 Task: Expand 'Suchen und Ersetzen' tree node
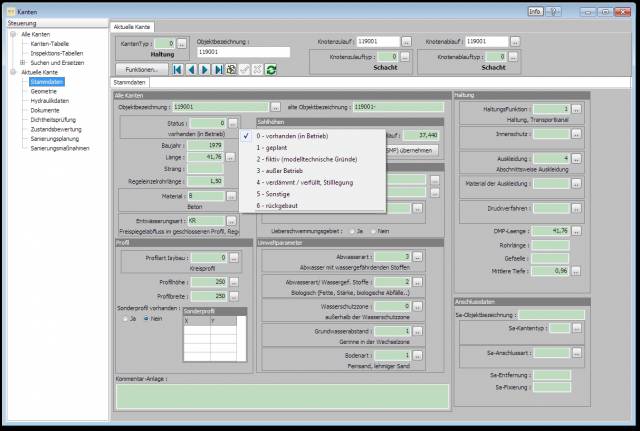(23, 62)
